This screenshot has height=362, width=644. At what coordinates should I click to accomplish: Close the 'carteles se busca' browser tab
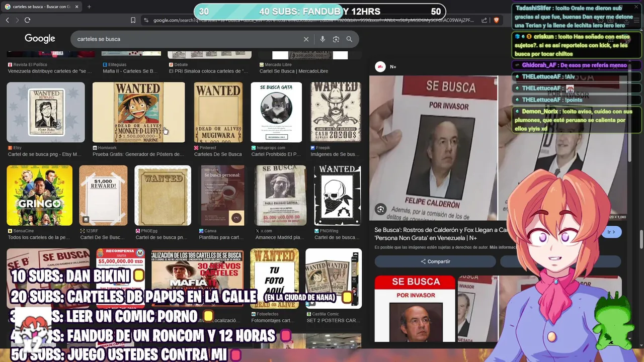pyautogui.click(x=75, y=7)
